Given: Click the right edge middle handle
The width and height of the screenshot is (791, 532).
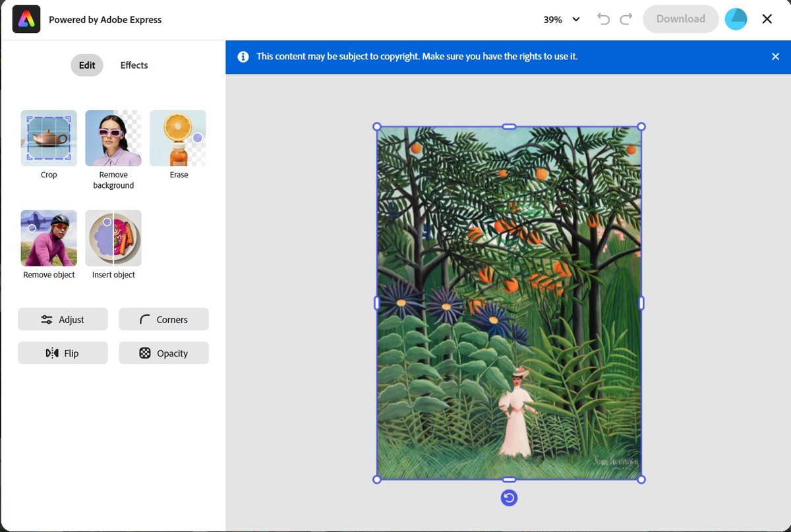Looking at the screenshot, I should pos(641,303).
